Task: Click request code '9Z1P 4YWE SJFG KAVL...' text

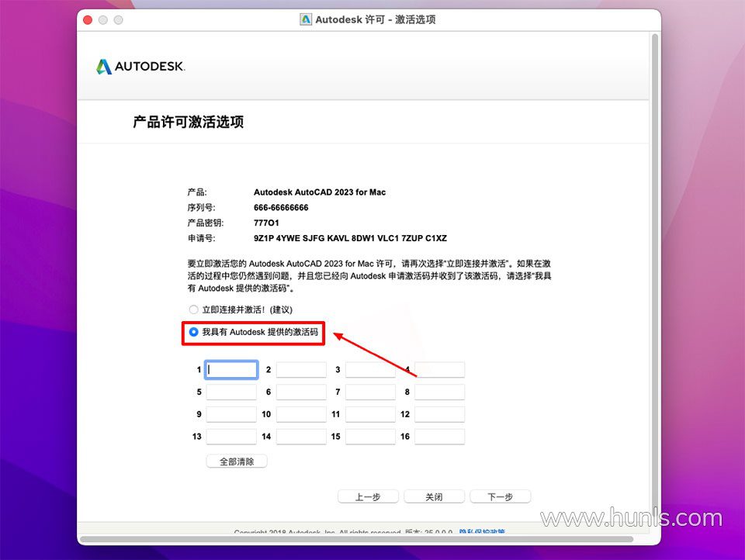Action: click(350, 238)
